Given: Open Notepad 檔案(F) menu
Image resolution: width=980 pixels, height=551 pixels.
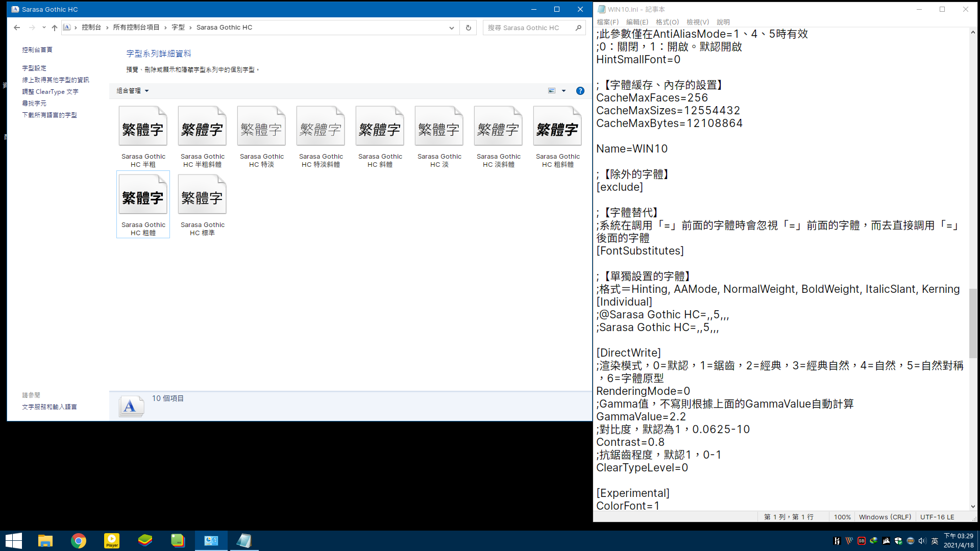Looking at the screenshot, I should pos(607,22).
